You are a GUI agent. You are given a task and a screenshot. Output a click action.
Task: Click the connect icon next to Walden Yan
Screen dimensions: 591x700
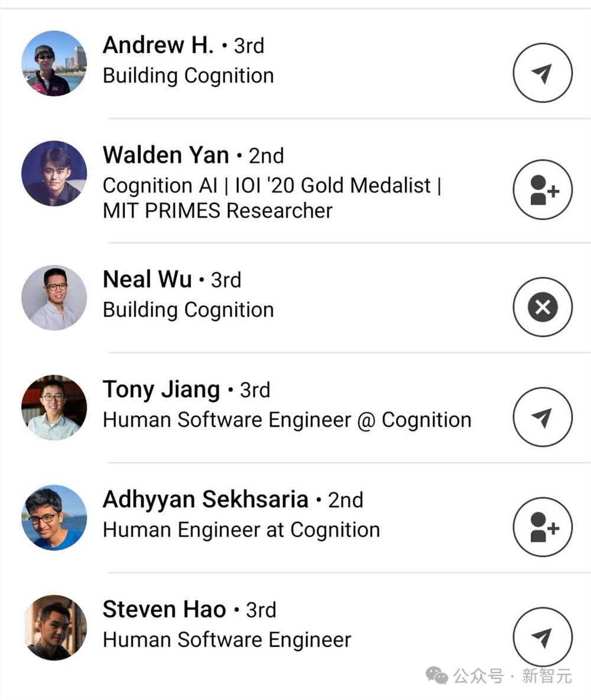[x=542, y=190]
